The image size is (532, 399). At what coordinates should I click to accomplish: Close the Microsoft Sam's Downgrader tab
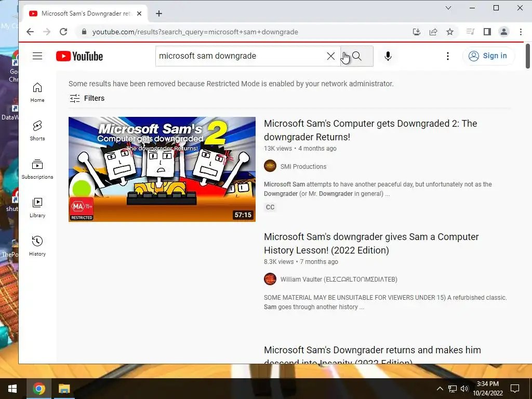(x=139, y=14)
